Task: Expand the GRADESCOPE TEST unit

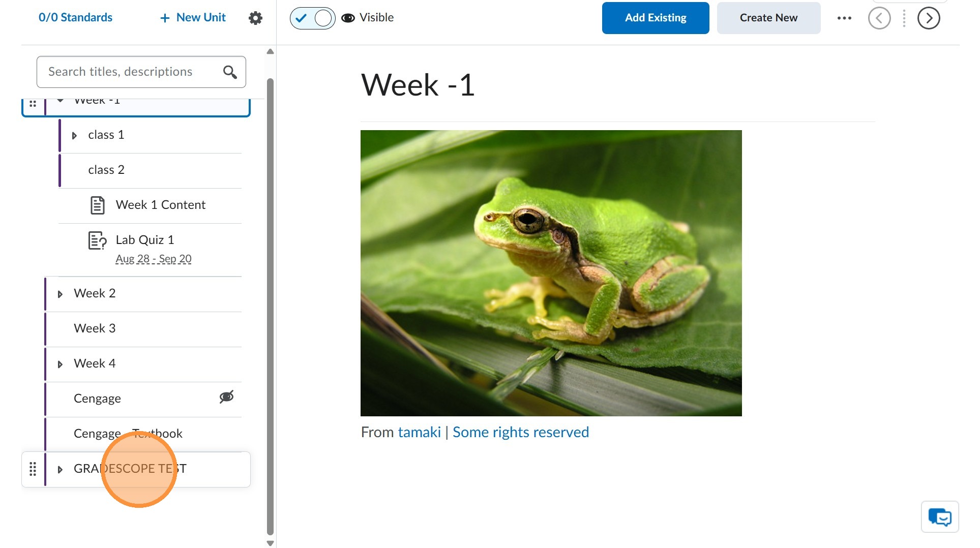Action: click(60, 470)
